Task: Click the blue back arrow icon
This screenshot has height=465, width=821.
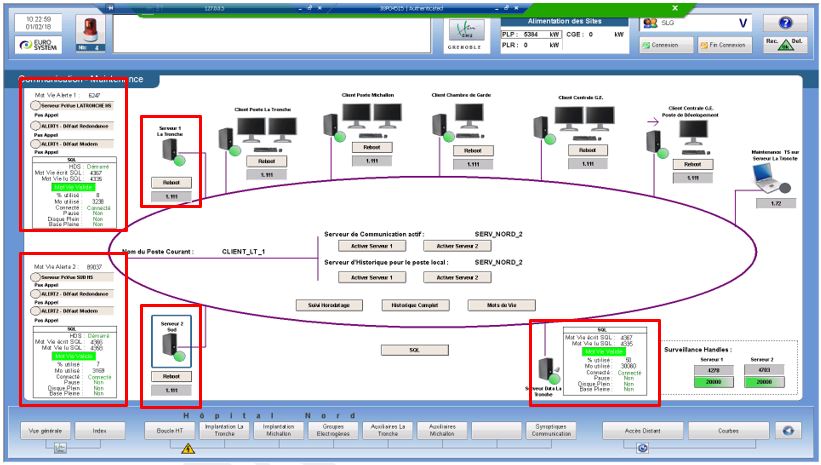Action: [x=790, y=431]
